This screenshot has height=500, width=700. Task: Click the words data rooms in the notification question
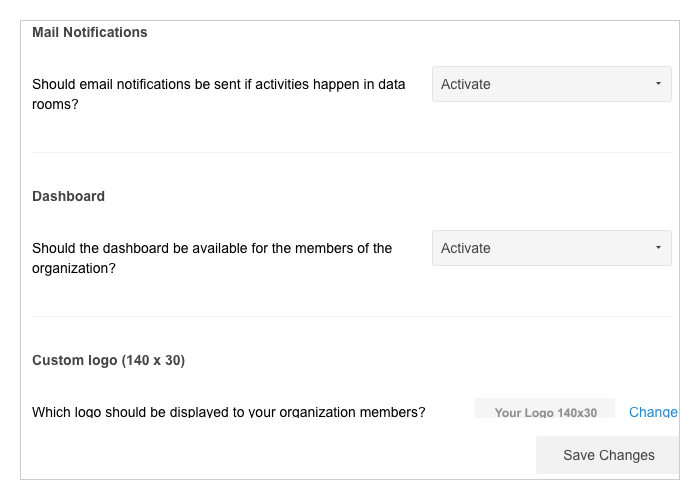[x=219, y=94]
